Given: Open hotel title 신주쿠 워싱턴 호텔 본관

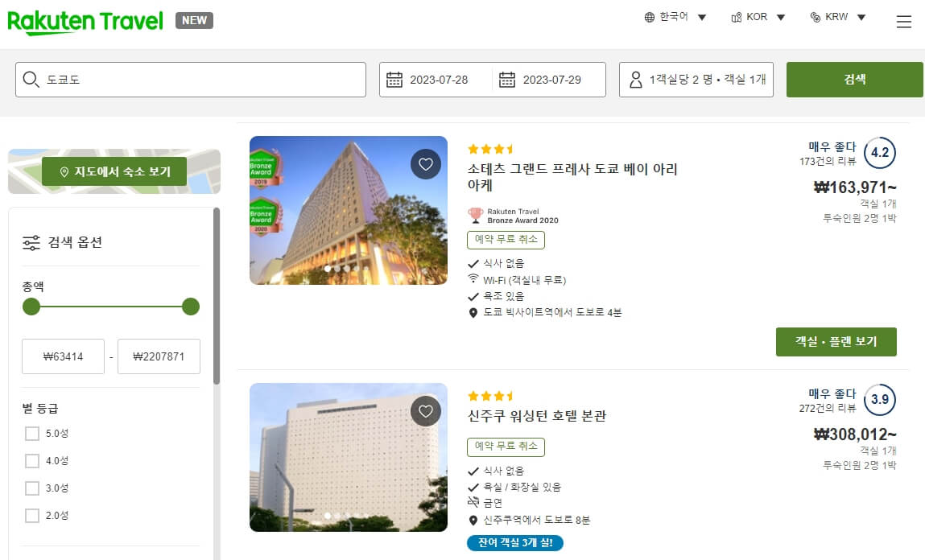Looking at the screenshot, I should click(537, 416).
